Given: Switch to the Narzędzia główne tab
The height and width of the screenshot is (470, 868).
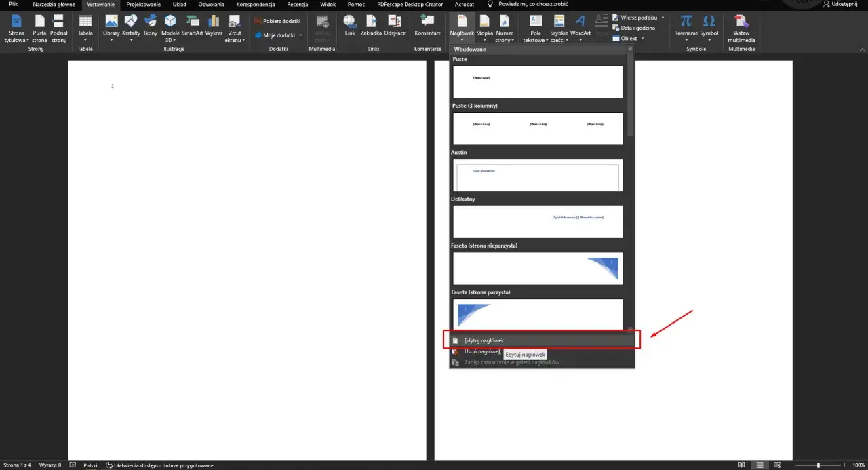Looking at the screenshot, I should [54, 4].
